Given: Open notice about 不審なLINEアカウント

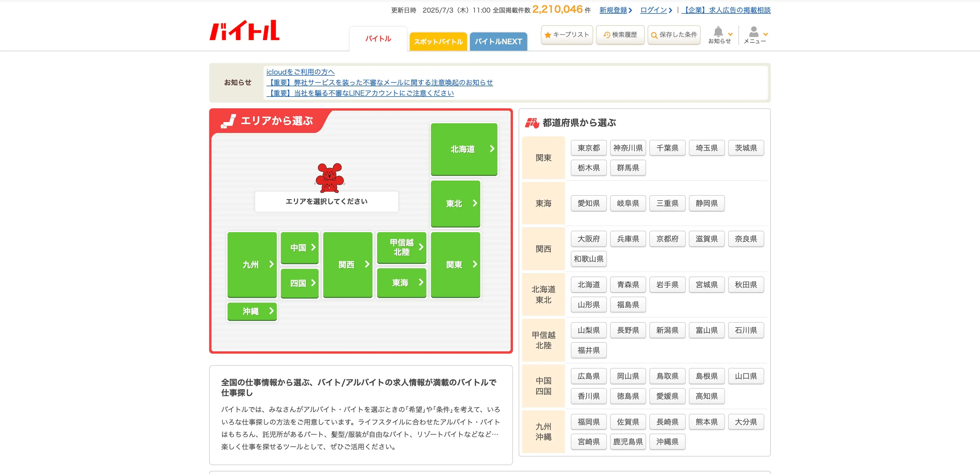Looking at the screenshot, I should (360, 93).
